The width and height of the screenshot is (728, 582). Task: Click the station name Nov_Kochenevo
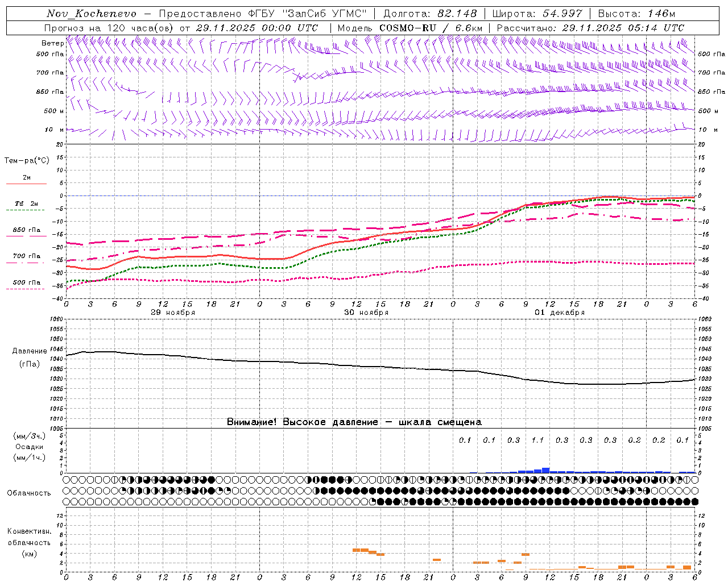tap(92, 14)
